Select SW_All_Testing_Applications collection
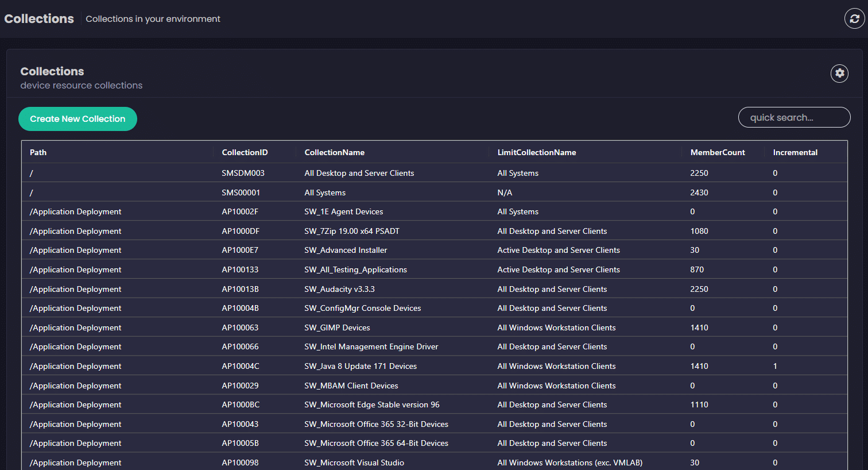This screenshot has width=868, height=470. tap(355, 269)
